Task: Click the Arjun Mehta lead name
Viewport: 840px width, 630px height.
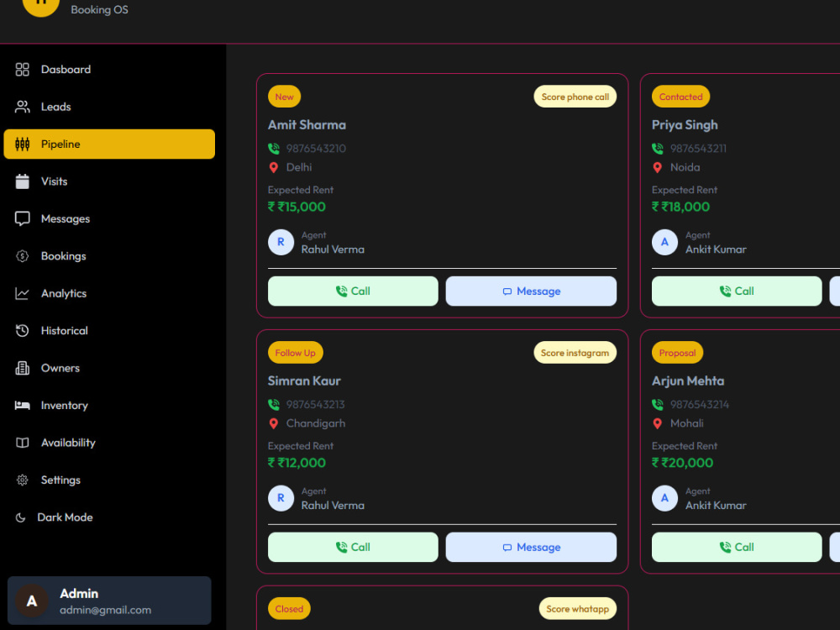Action: click(688, 381)
